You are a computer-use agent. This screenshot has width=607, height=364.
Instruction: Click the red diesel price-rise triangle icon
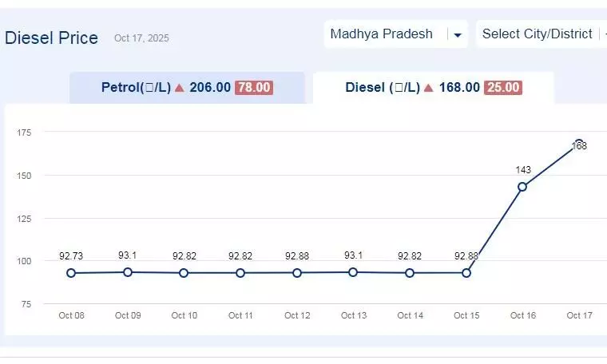(429, 88)
